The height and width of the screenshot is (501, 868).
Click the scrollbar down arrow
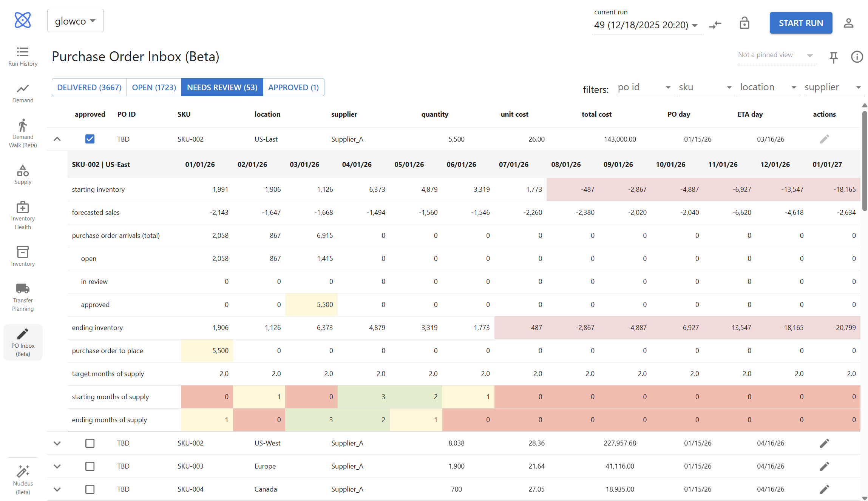click(x=865, y=498)
